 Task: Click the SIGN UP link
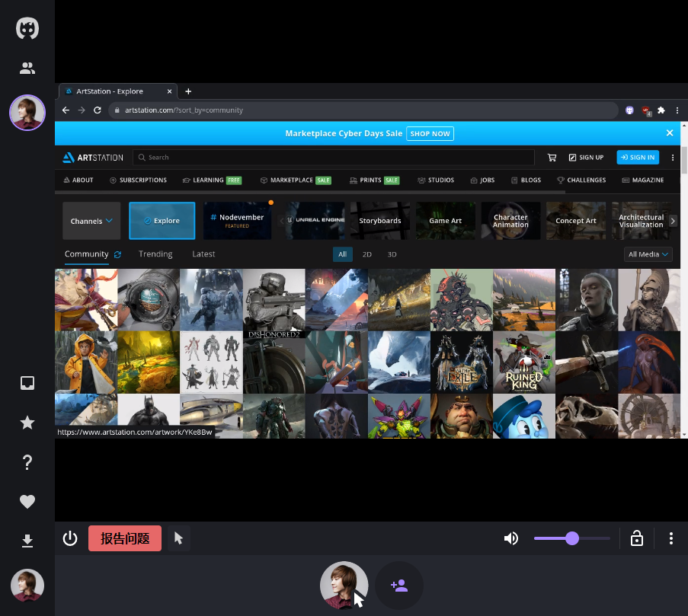(586, 158)
